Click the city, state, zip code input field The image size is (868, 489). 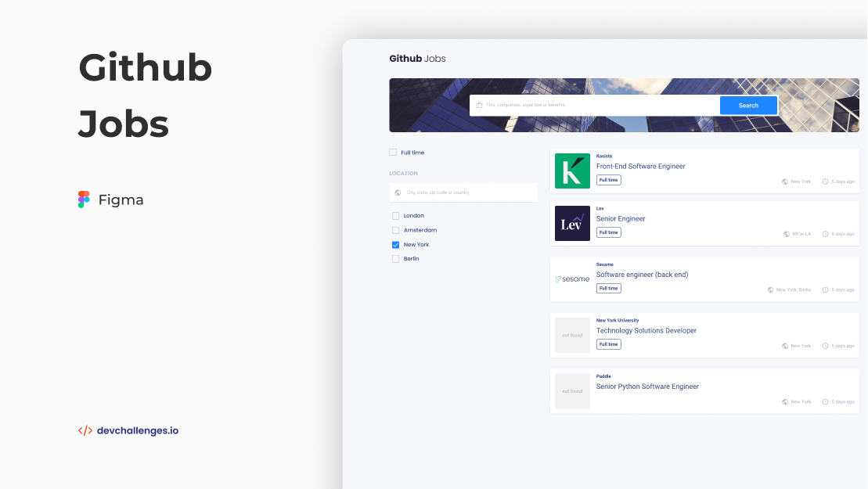click(463, 192)
